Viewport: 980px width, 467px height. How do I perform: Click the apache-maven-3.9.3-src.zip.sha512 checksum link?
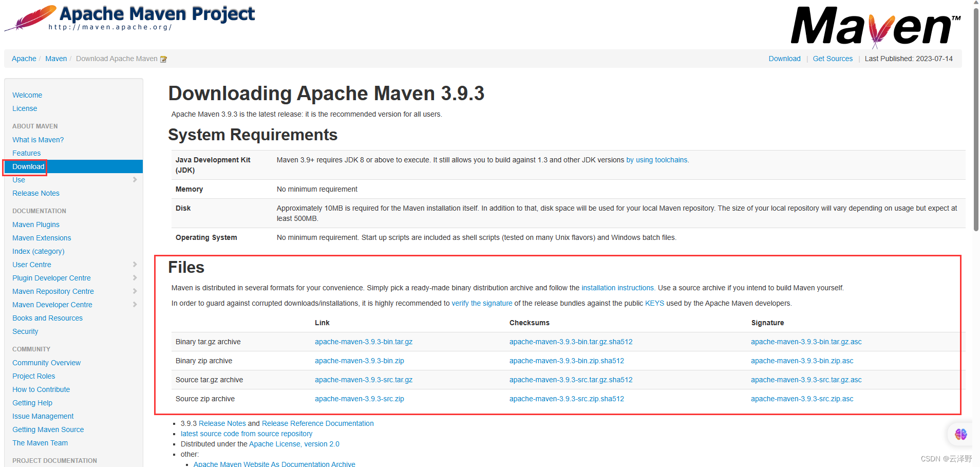567,399
